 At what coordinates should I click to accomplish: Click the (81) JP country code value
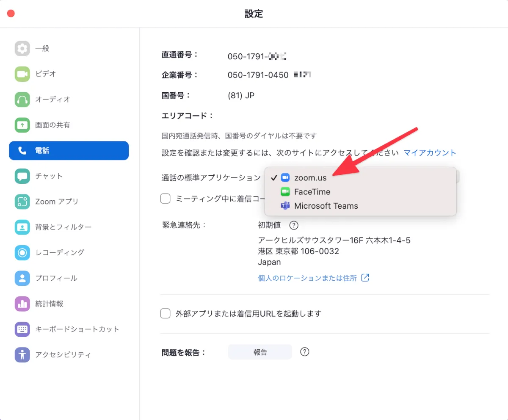tap(241, 95)
